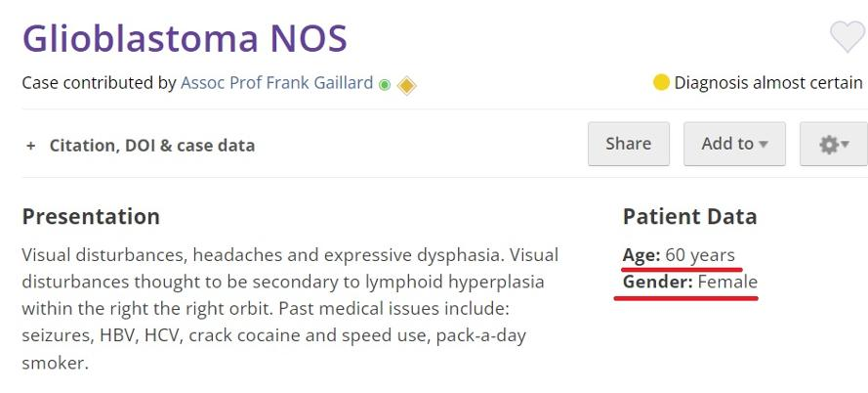Click the Gender: Female text

pyautogui.click(x=689, y=283)
